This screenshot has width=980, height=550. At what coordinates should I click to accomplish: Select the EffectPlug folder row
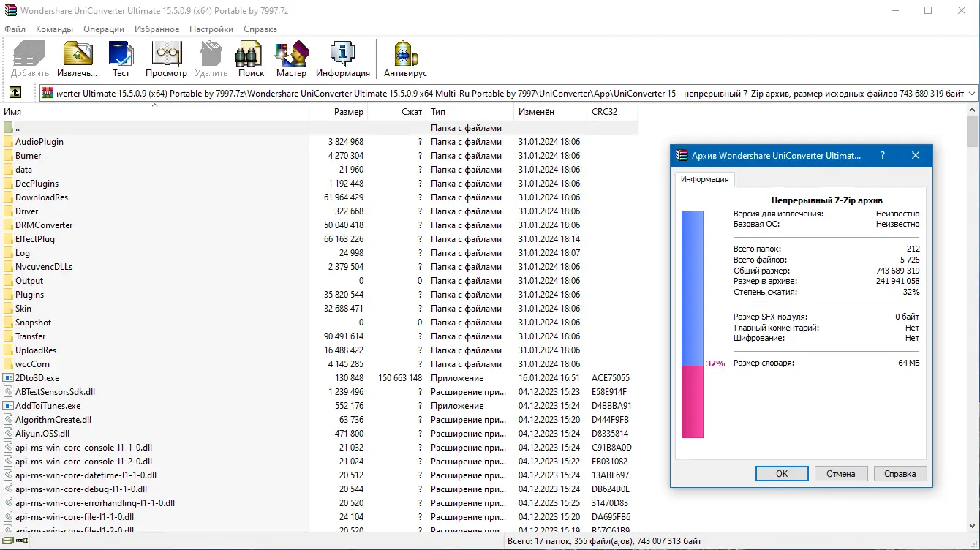point(319,239)
